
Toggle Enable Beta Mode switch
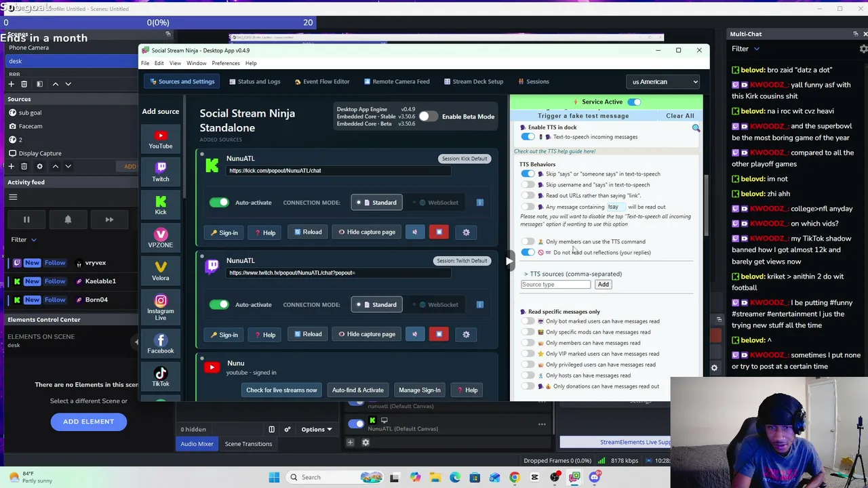(428, 117)
